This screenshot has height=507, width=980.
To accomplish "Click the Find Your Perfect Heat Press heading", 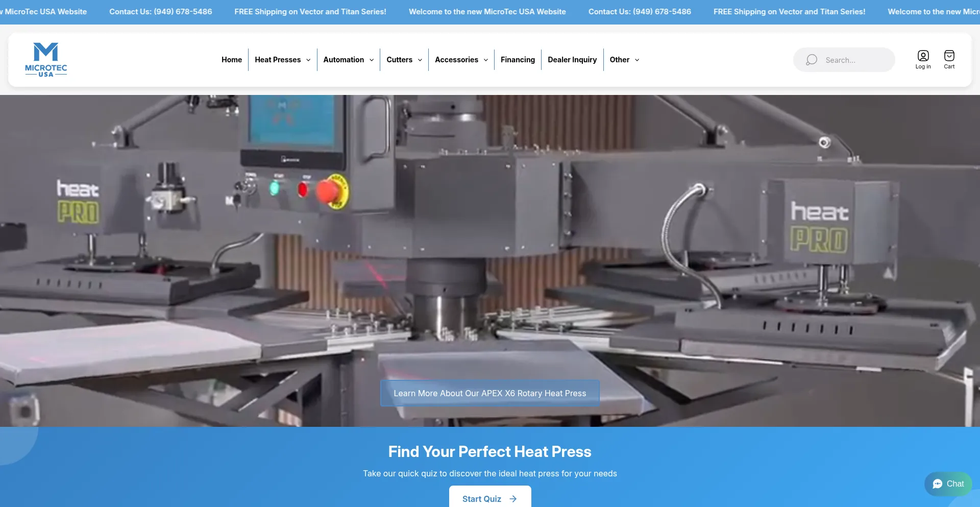I will tap(490, 451).
